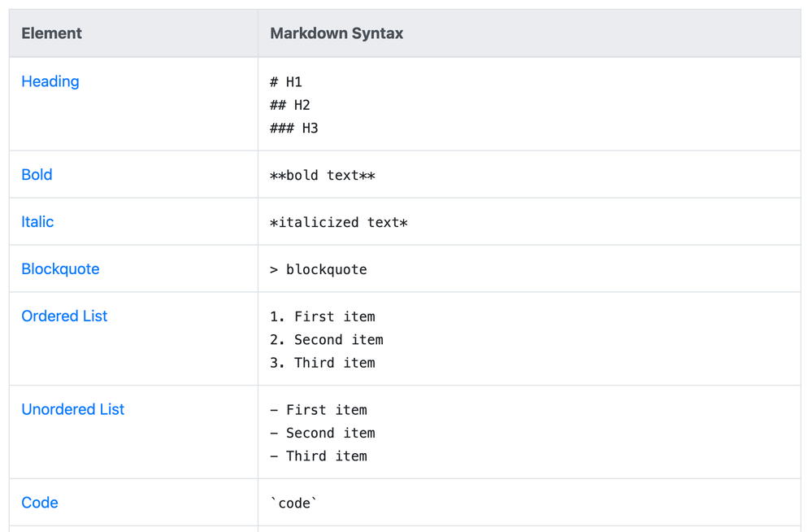The image size is (812, 532).
Task: Click the Bold element link
Action: tap(37, 175)
